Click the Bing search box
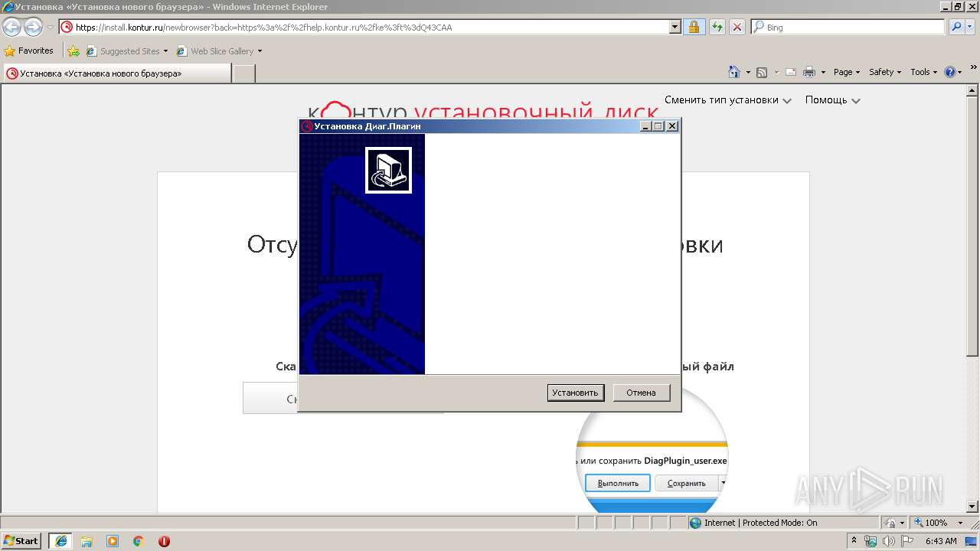Viewport: 980px width, 551px height. [848, 27]
